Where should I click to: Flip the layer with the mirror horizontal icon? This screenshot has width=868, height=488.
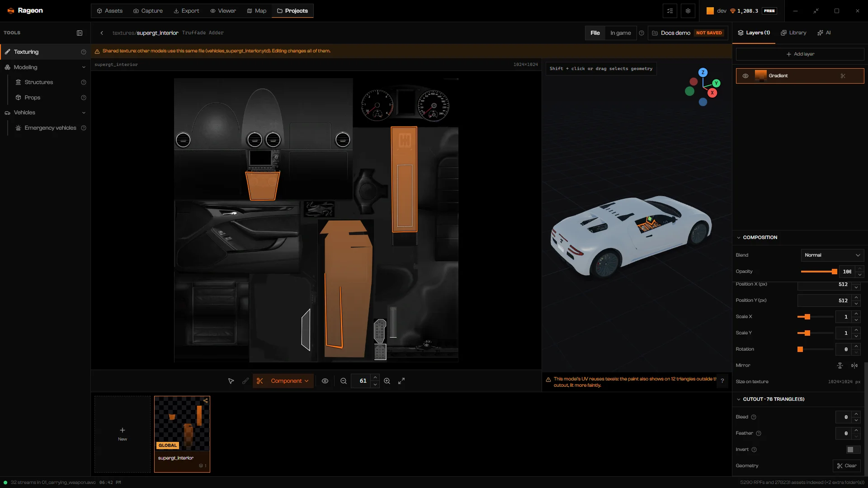[x=854, y=366]
